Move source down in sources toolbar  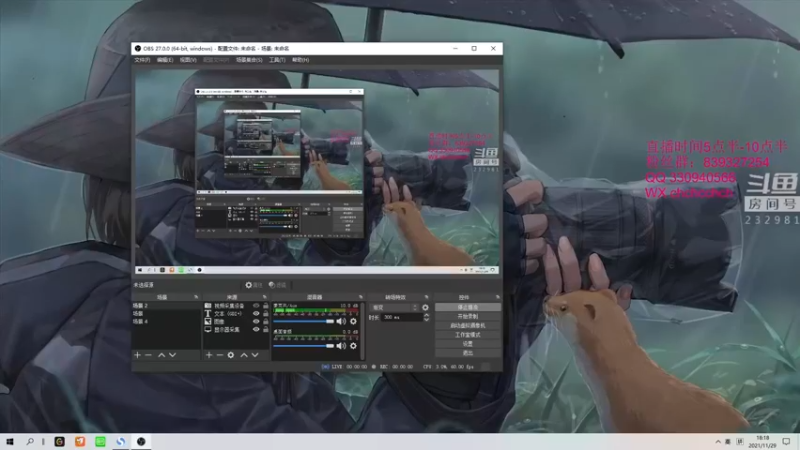(x=255, y=355)
